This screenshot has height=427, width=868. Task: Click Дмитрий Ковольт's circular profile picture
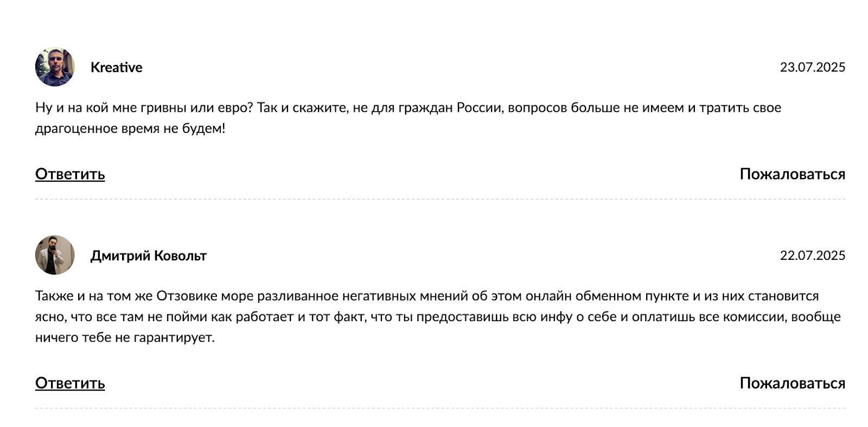click(54, 255)
